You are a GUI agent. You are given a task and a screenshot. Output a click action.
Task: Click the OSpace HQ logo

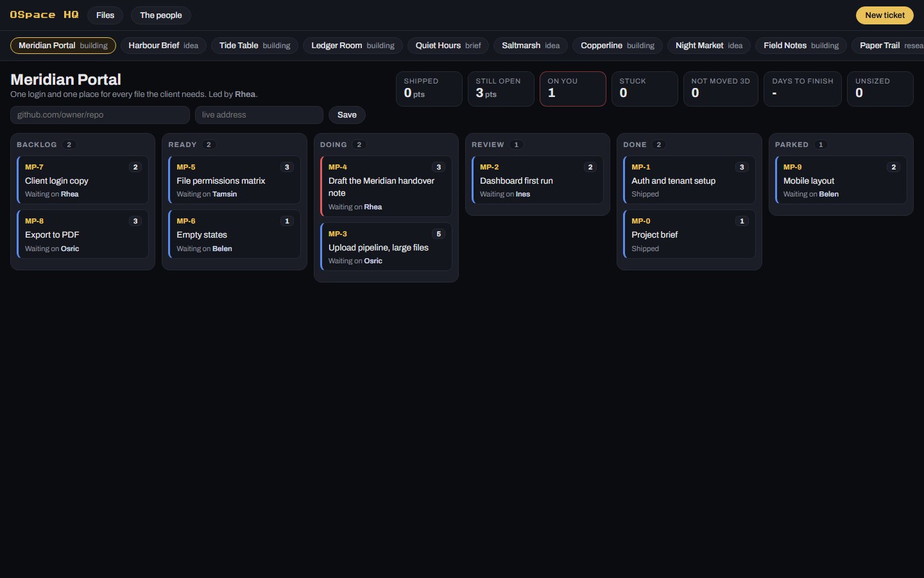pyautogui.click(x=44, y=15)
